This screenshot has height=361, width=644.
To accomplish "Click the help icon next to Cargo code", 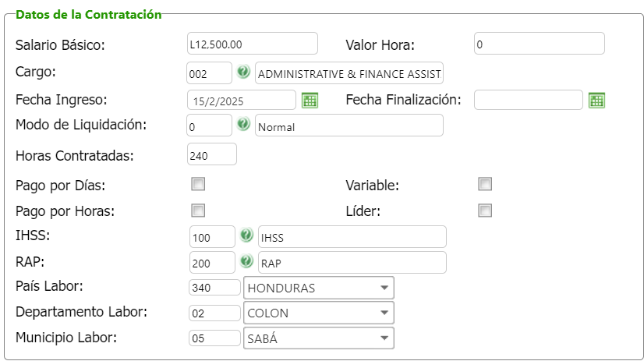I will (243, 73).
